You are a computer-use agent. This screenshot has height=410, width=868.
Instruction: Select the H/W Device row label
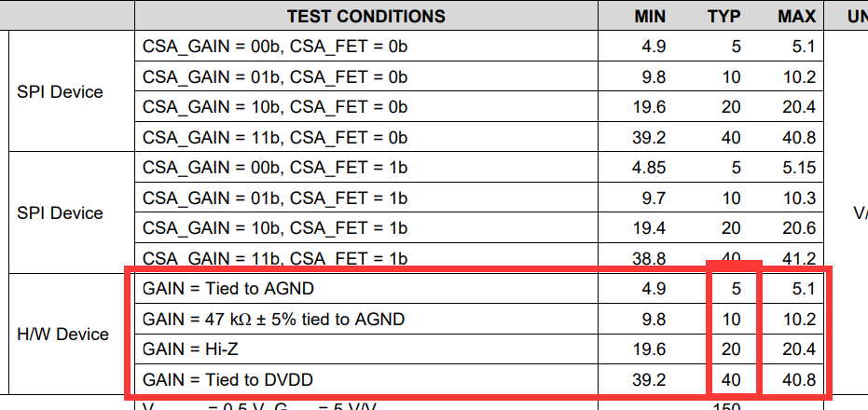click(62, 334)
